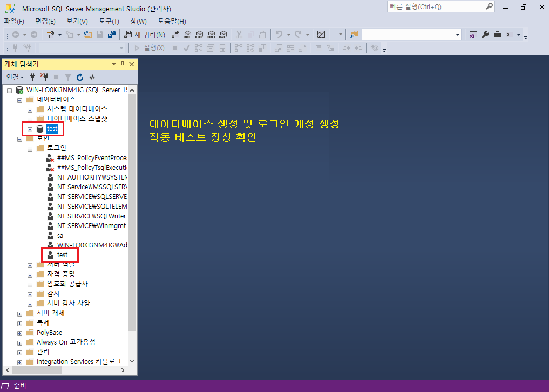Click Object Explorer activity monitor pulse icon
This screenshot has width=549, height=392.
tap(92, 77)
